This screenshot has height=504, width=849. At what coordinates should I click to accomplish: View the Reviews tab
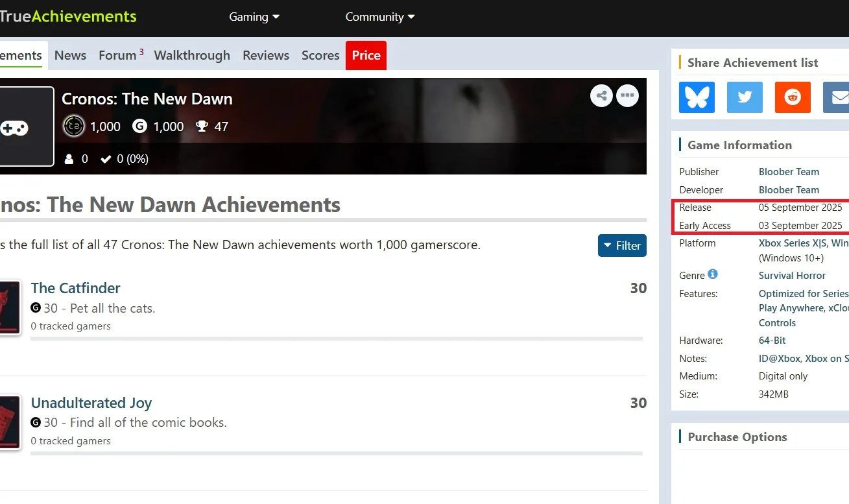coord(266,55)
